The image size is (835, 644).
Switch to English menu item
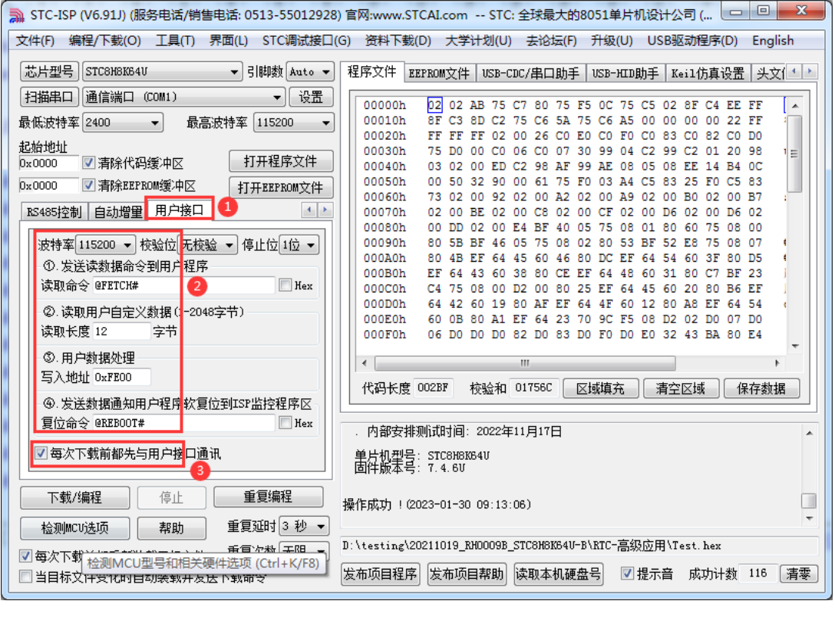tap(773, 41)
